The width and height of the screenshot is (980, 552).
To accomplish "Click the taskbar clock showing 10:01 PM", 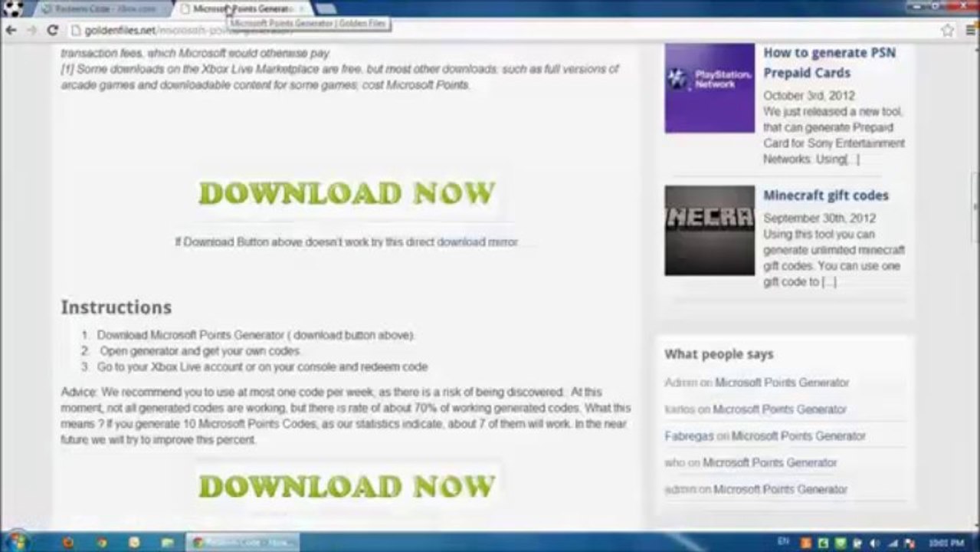I will point(946,543).
